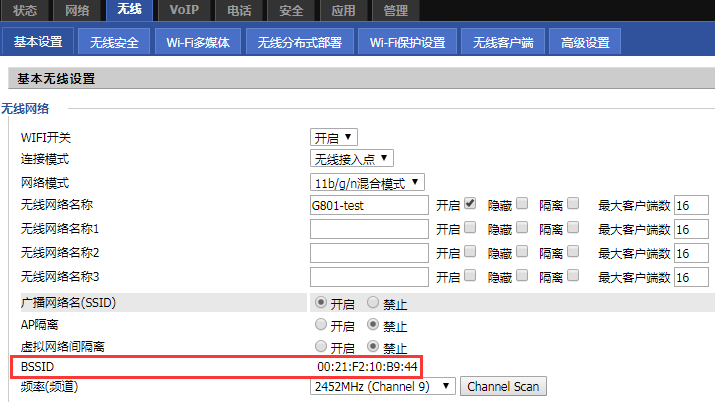Screen dimensions: 715x402
Task: Click the 无线网络名称 G801-test input field
Action: 369,204
